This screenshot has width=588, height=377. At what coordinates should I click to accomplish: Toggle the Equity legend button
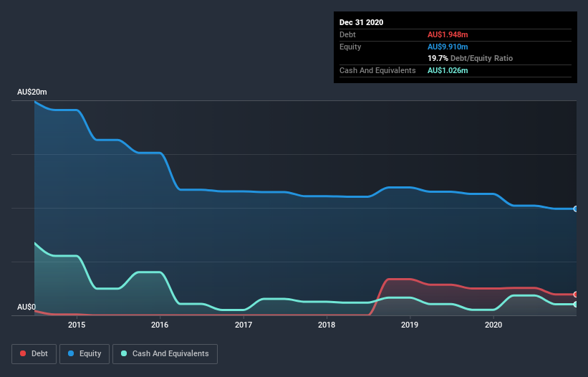pyautogui.click(x=85, y=354)
